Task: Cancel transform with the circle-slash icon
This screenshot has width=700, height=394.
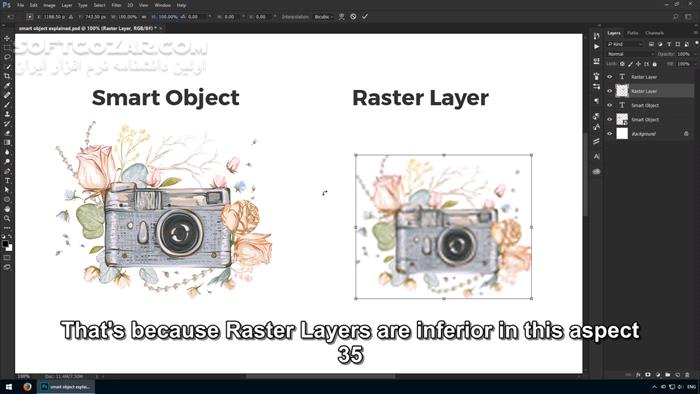Action: 353,17
